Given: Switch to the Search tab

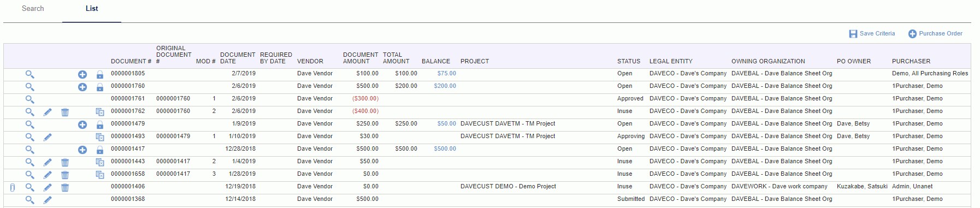Looking at the screenshot, I should (x=33, y=9).
